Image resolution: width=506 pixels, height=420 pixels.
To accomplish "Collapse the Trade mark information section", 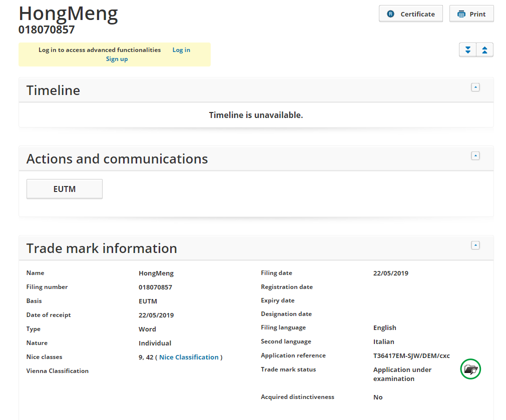I will coord(475,245).
